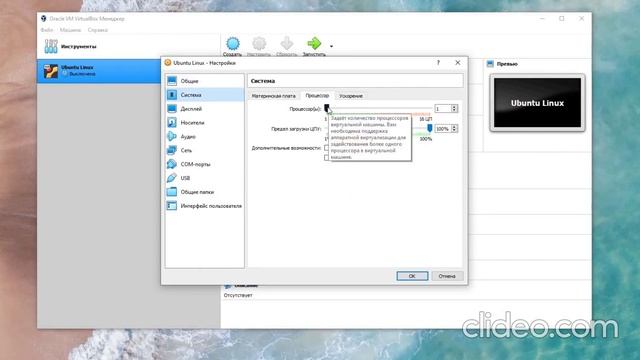640x360 pixels.
Task: Switch to the Процессор tab
Action: 317,96
